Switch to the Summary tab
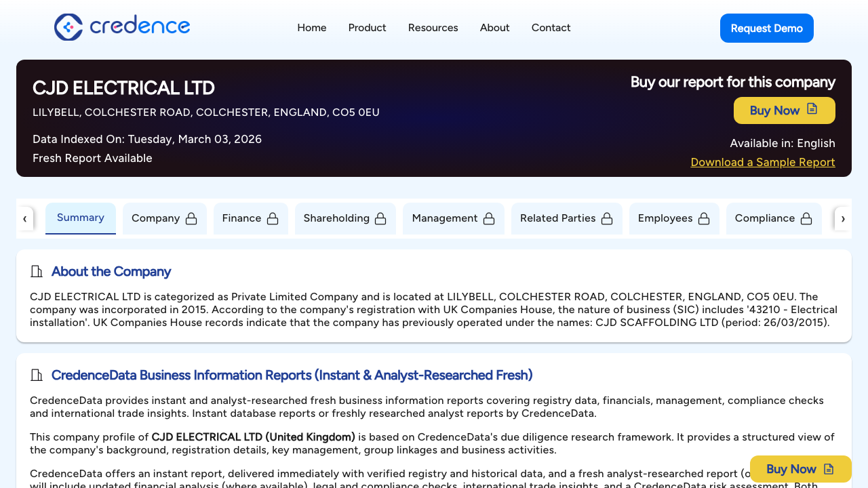This screenshot has width=868, height=488. tap(80, 218)
